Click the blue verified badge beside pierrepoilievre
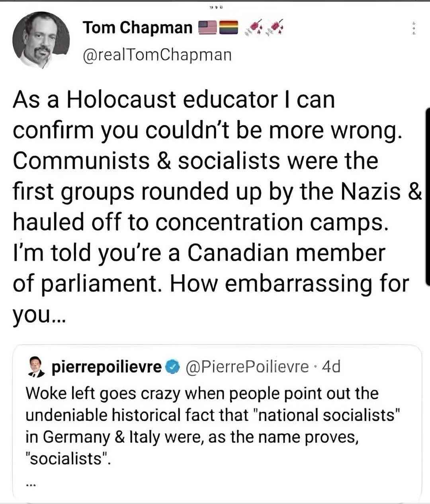The image size is (430, 504). tap(172, 367)
